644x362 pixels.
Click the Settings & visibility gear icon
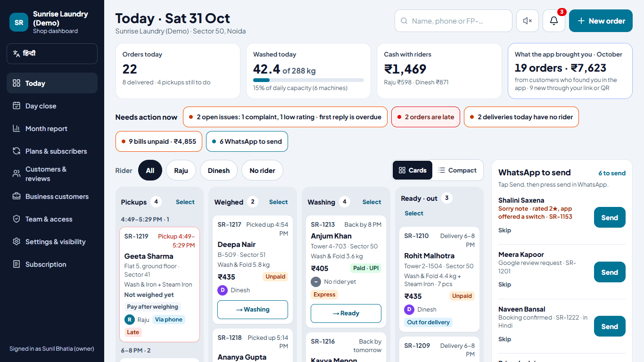click(17, 242)
